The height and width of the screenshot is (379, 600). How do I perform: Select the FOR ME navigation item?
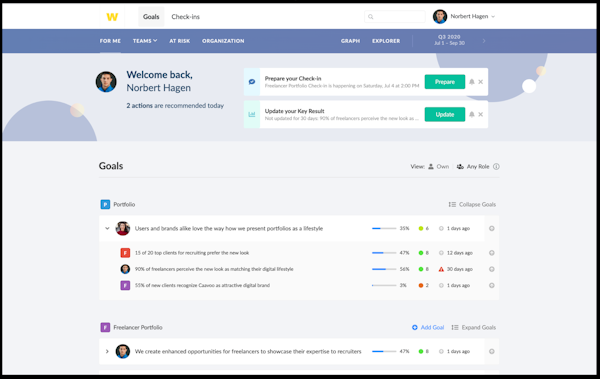pos(110,41)
